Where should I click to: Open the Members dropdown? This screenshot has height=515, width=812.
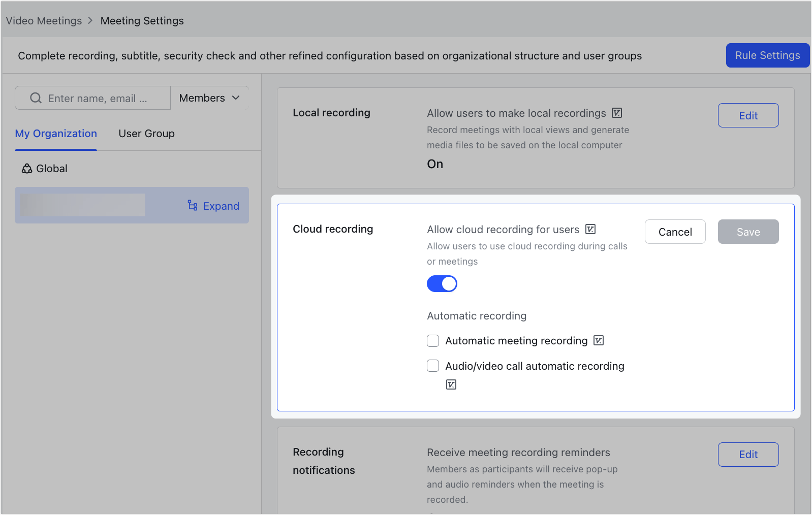209,98
